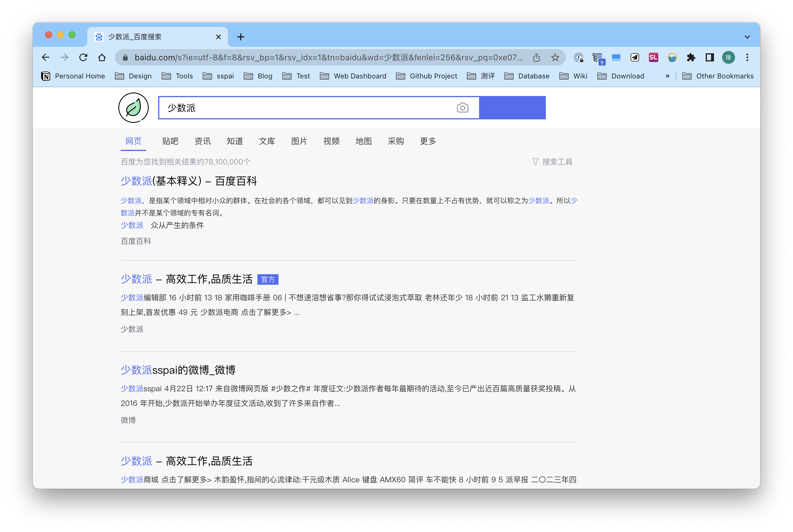Switch to the 视频 tab

click(x=331, y=141)
